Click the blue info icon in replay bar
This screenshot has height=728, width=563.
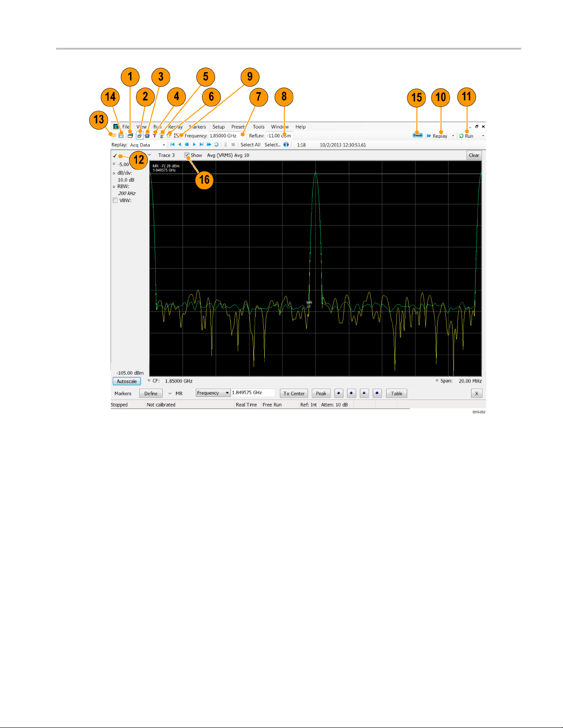pos(286,144)
